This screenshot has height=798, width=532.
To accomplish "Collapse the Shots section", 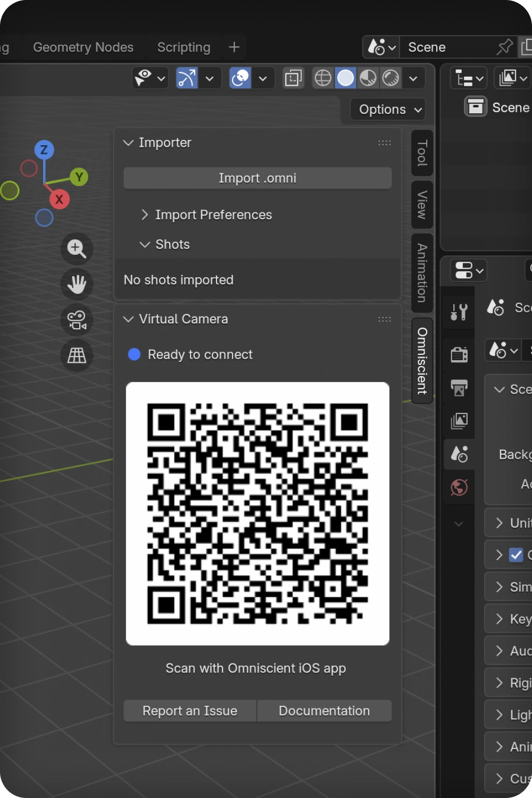I will (145, 244).
